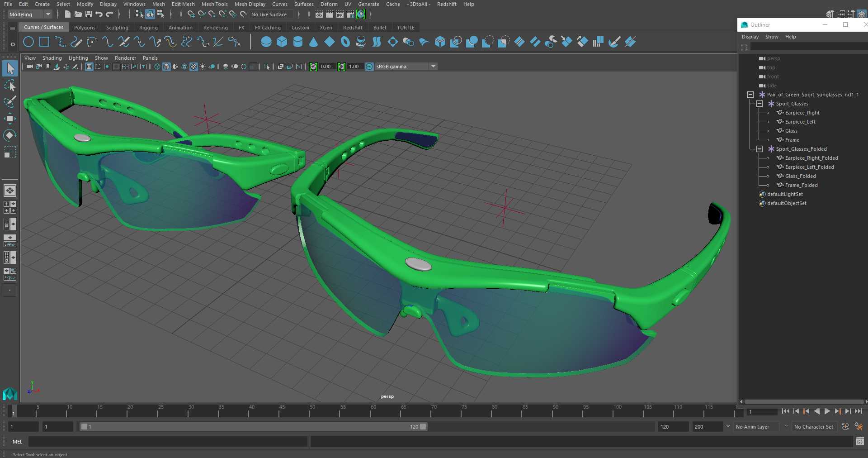
Task: Create a NURBS torus from shelf
Action: coord(345,42)
